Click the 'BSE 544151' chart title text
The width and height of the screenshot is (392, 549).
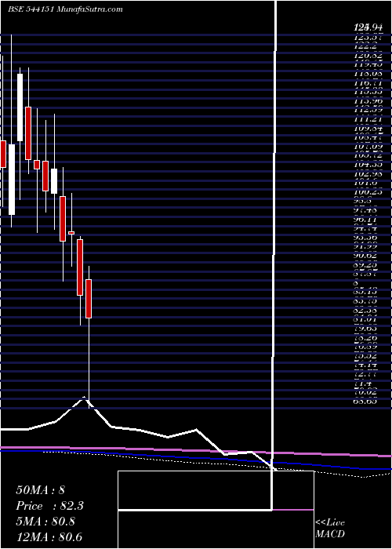pyautogui.click(x=31, y=9)
